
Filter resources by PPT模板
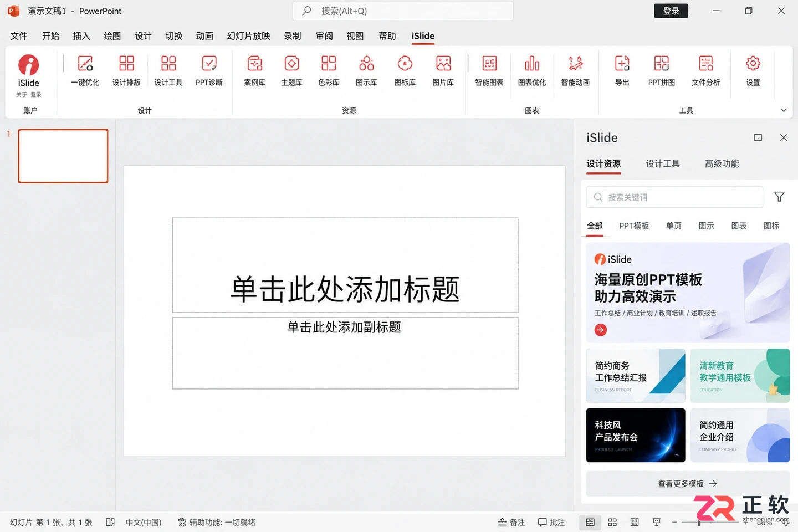pyautogui.click(x=634, y=226)
